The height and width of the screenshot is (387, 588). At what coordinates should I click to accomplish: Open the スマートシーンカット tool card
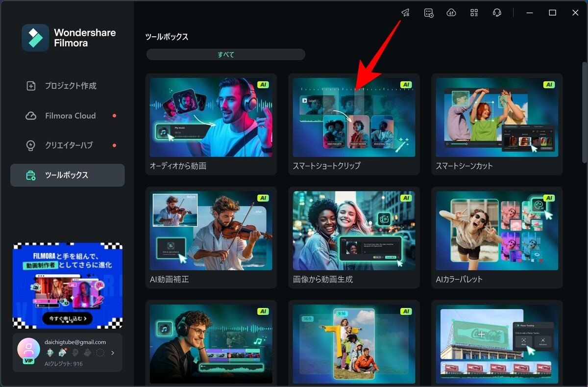tap(497, 124)
